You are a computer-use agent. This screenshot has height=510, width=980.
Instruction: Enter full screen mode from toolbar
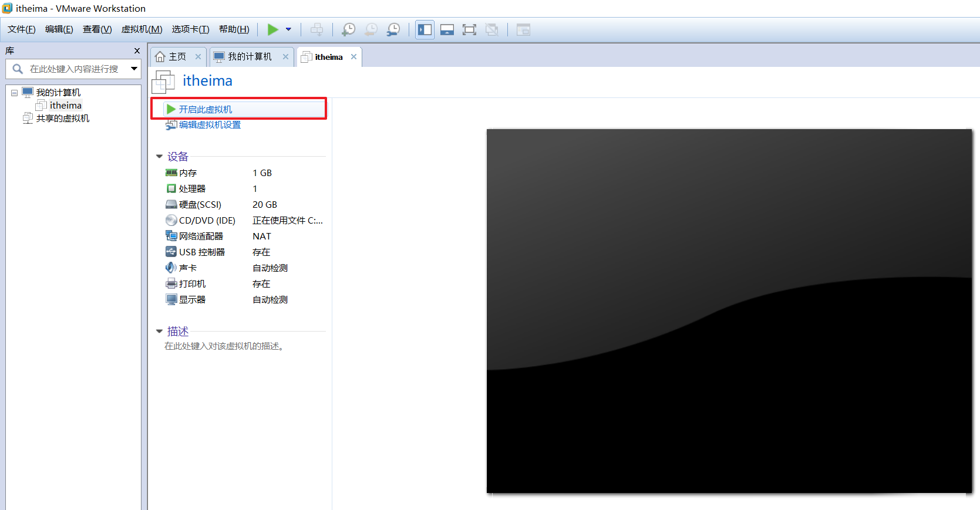click(x=469, y=29)
